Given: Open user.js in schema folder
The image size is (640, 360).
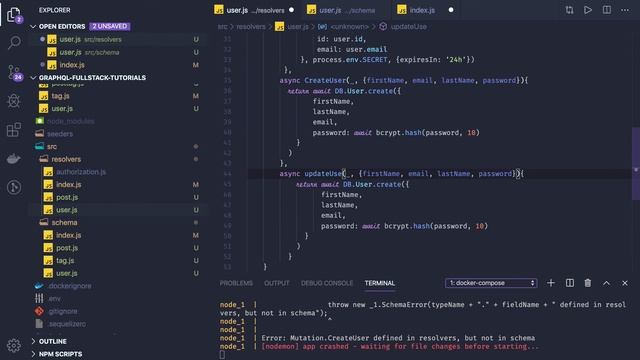Looking at the screenshot, I should point(118,273).
